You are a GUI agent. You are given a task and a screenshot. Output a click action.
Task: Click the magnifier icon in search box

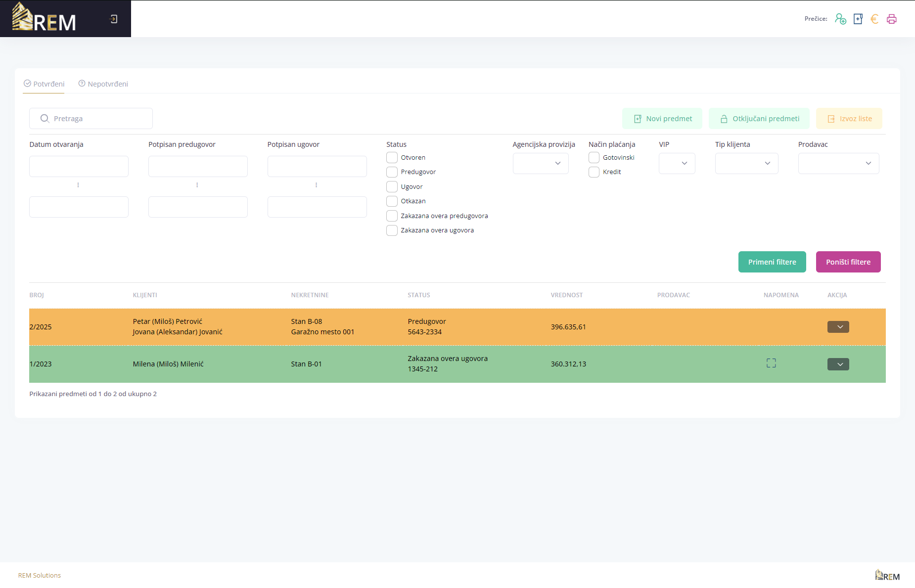[x=45, y=119]
